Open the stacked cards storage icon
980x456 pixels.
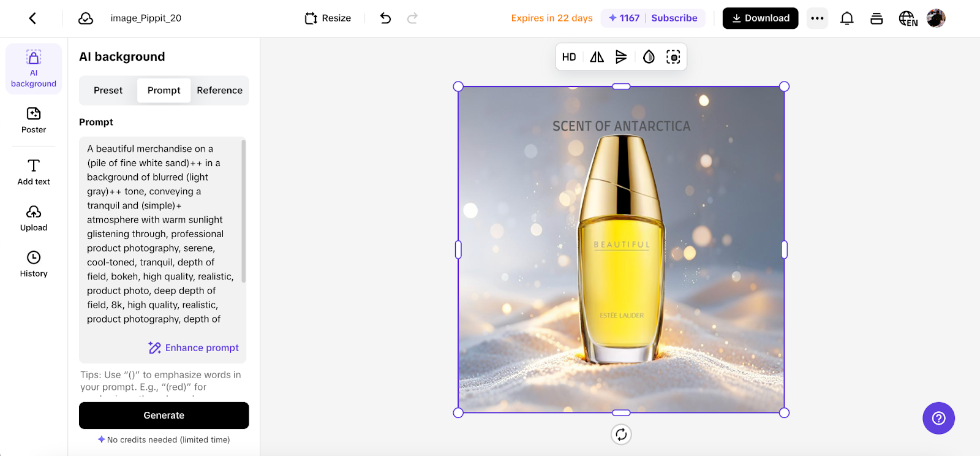pos(876,18)
